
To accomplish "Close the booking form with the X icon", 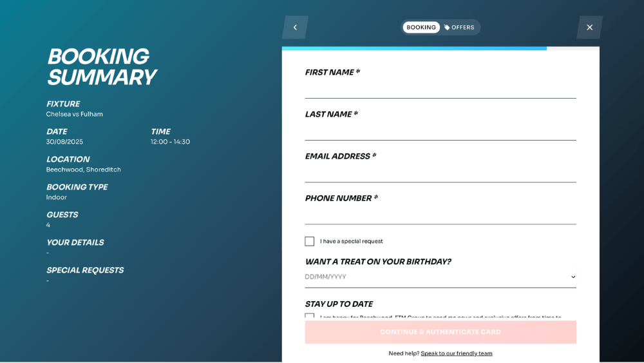I will (x=589, y=28).
